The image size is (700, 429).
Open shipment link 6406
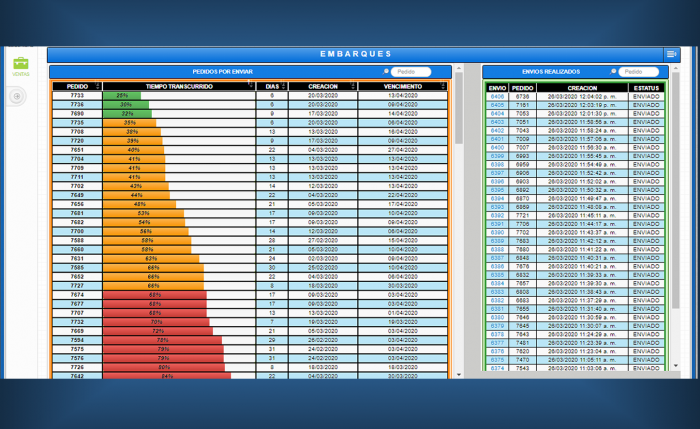(x=497, y=96)
